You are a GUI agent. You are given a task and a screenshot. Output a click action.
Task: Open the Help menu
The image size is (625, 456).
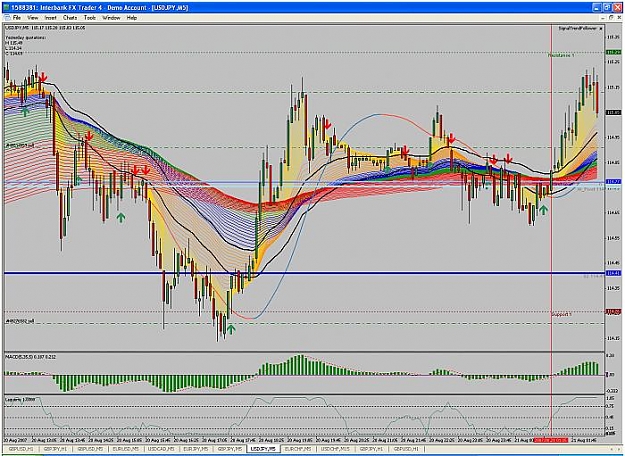coord(132,18)
